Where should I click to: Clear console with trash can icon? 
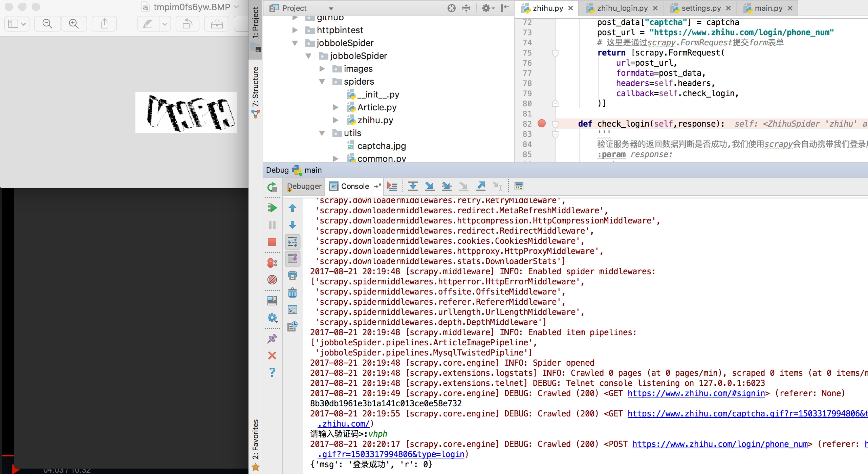pyautogui.click(x=292, y=293)
